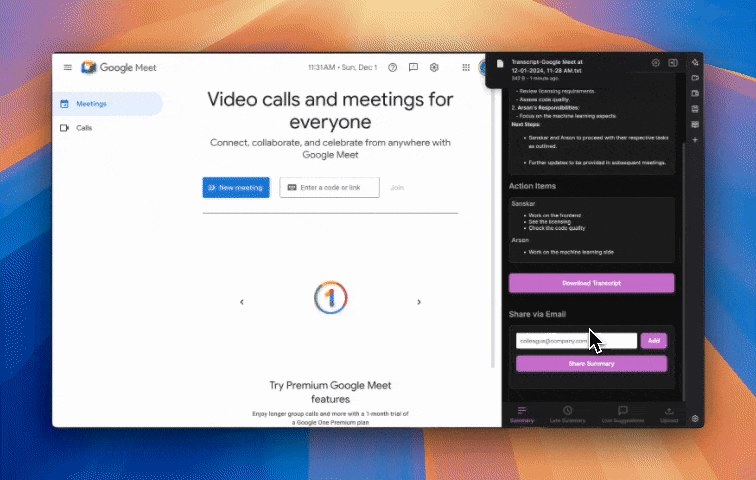Show the next carousel slide

click(418, 302)
